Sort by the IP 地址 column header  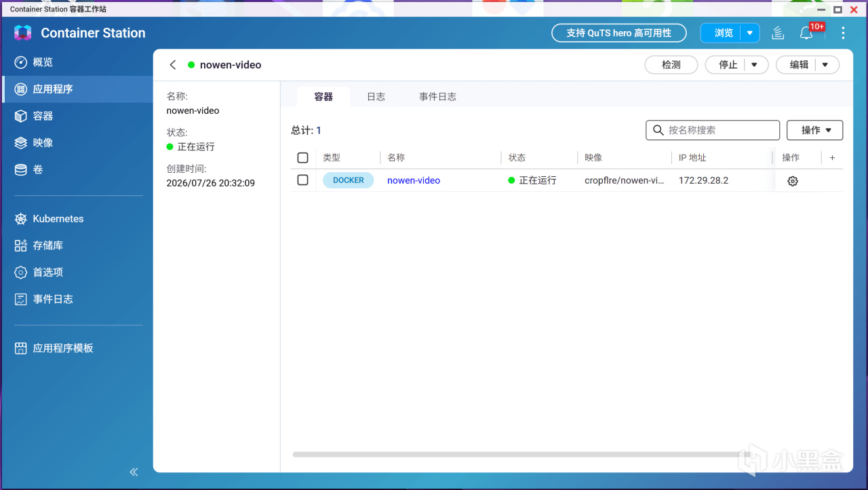coord(692,158)
